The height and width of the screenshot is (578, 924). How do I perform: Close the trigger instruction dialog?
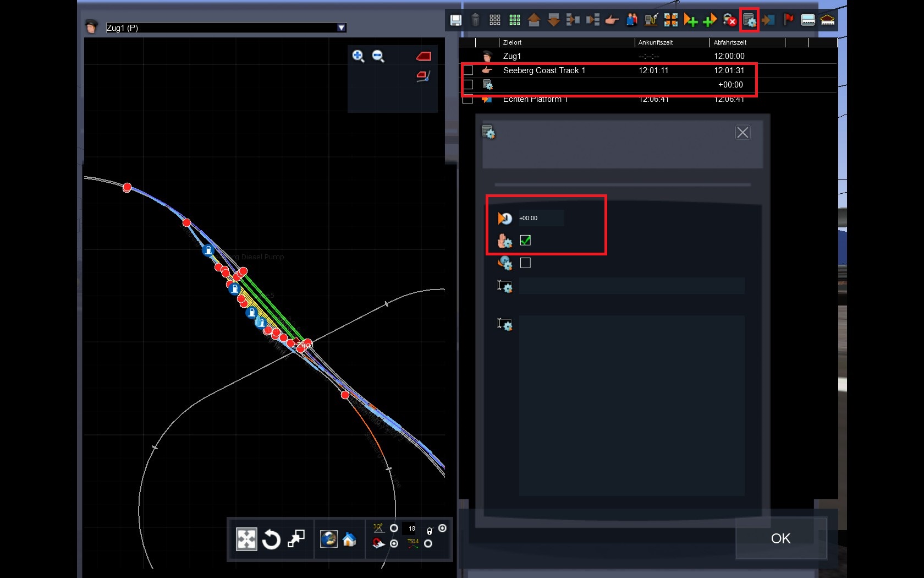pyautogui.click(x=743, y=133)
